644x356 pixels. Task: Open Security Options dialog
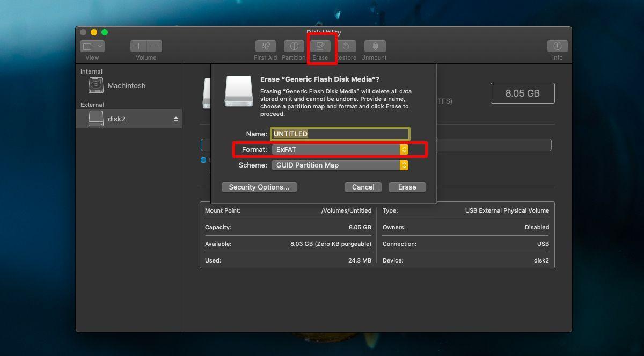click(x=259, y=187)
